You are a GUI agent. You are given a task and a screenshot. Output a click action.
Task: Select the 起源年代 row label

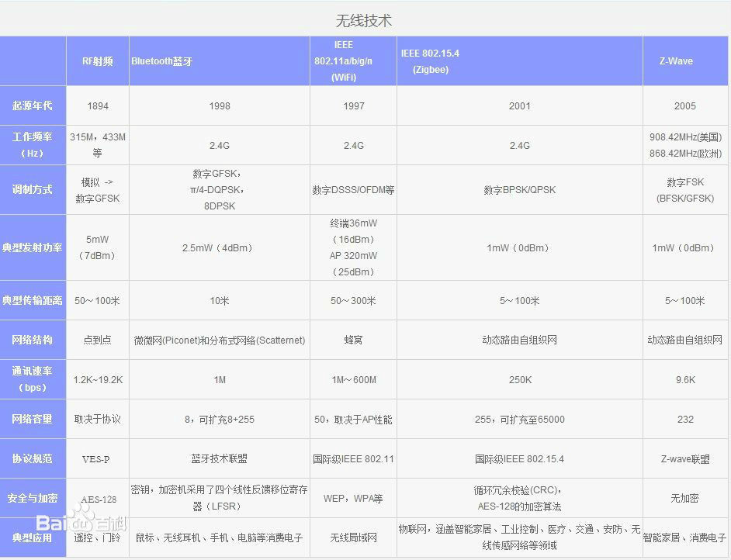pos(33,106)
